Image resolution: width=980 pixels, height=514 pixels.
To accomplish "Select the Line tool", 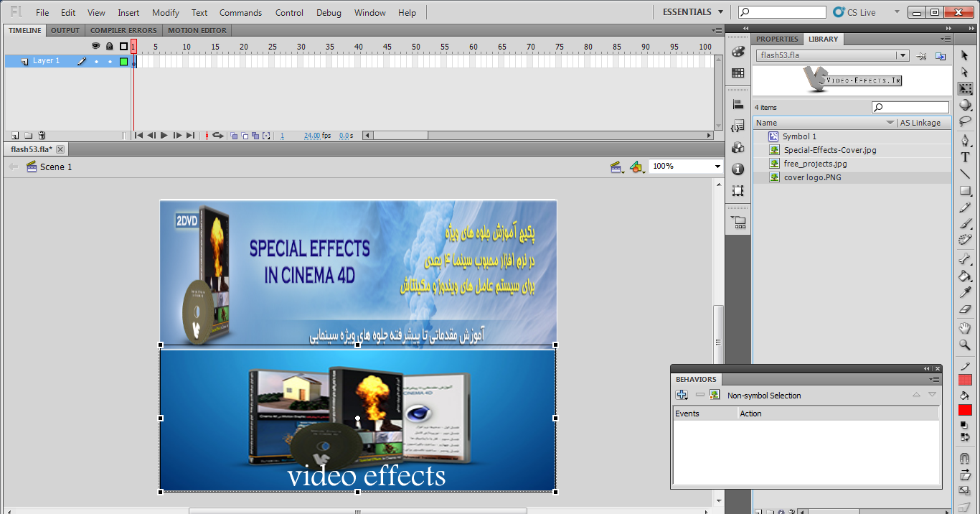I will [965, 174].
